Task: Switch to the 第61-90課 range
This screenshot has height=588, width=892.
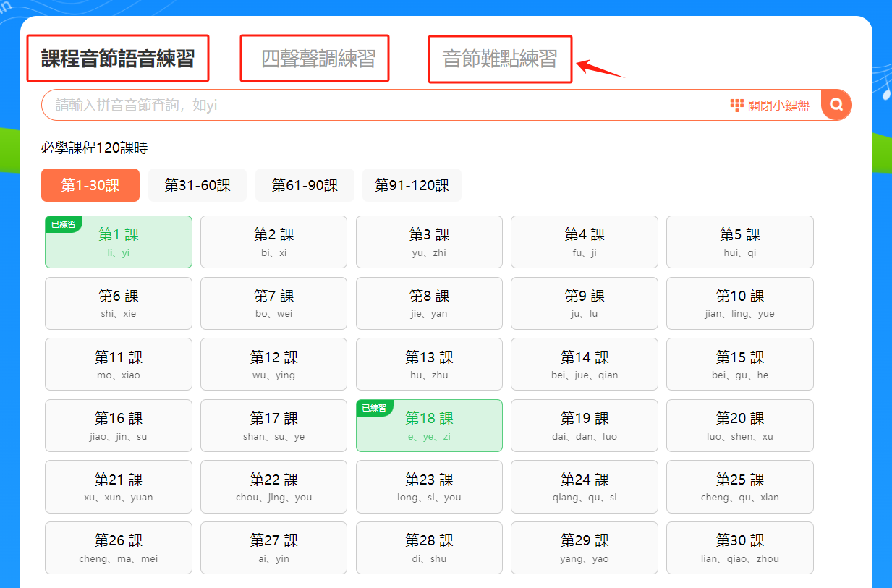Action: (x=305, y=185)
